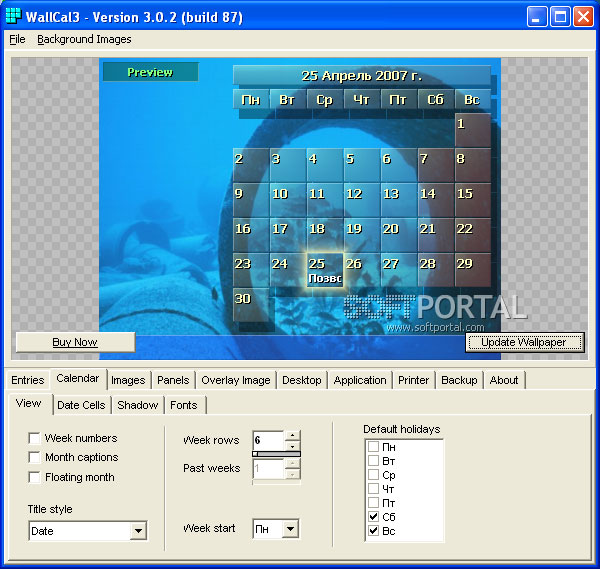The width and height of the screenshot is (600, 569).
Task: Switch to the Entries tab
Action: click(28, 380)
